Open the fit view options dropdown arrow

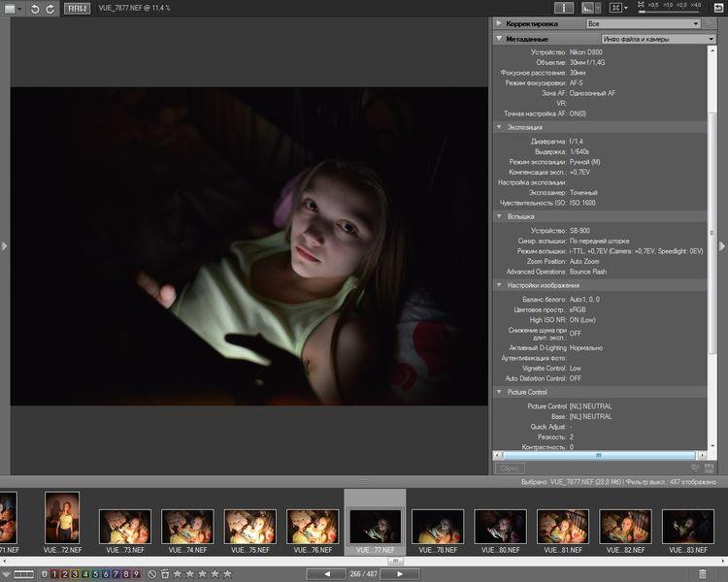click(x=626, y=8)
